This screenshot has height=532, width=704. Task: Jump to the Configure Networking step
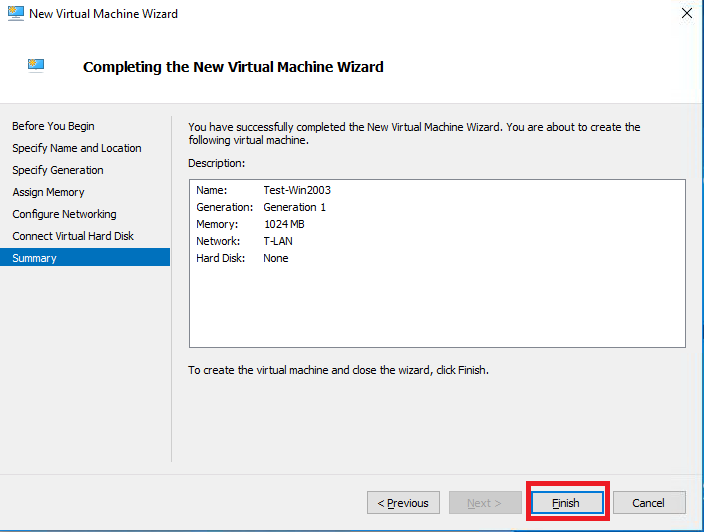[64, 214]
